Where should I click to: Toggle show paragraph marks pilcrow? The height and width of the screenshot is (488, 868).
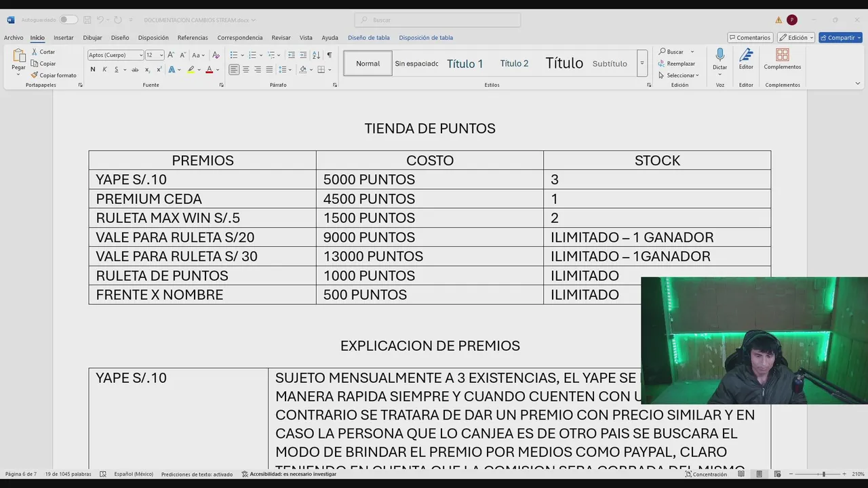(x=330, y=55)
